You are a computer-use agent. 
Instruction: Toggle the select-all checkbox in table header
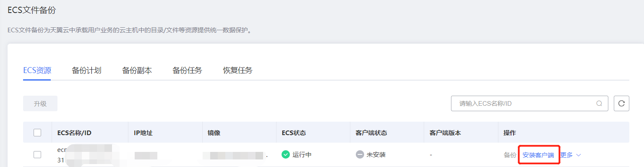(x=37, y=133)
